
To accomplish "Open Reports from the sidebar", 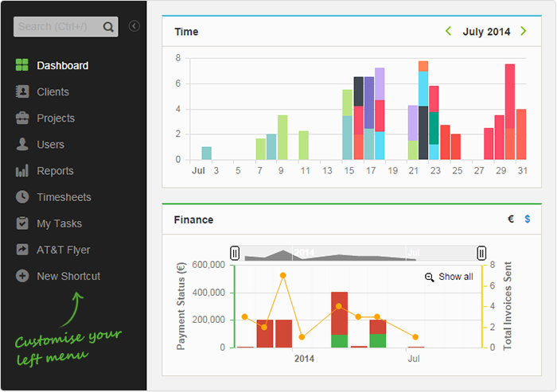I will click(55, 171).
